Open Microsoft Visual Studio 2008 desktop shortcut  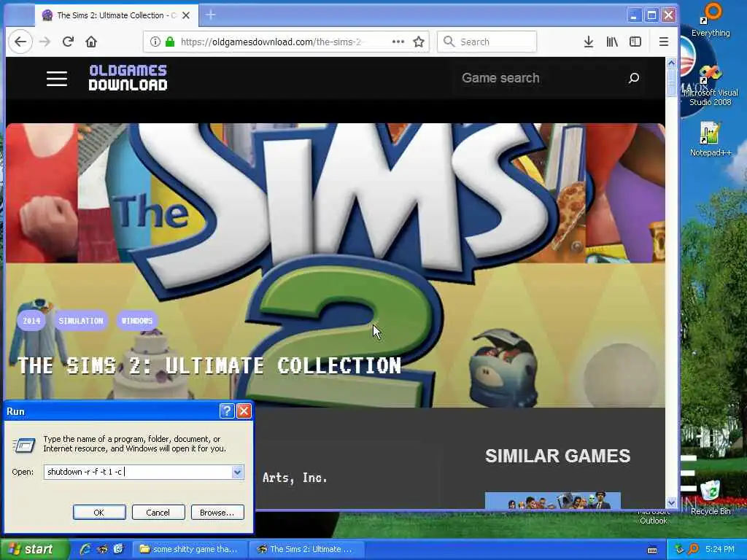(x=711, y=86)
